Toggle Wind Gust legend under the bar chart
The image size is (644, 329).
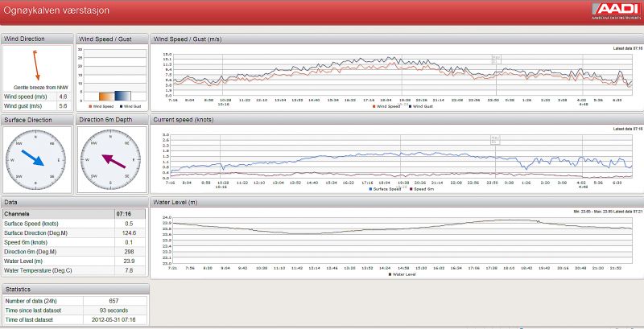[x=129, y=106]
